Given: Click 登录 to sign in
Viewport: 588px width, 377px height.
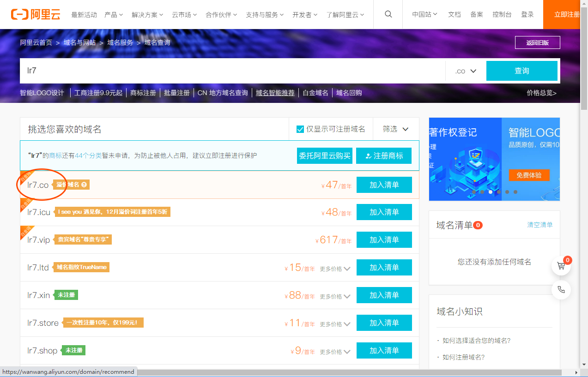Looking at the screenshot, I should pos(527,14).
